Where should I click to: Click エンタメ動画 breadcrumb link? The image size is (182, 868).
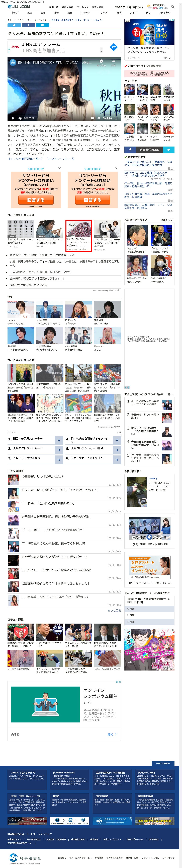(40, 20)
